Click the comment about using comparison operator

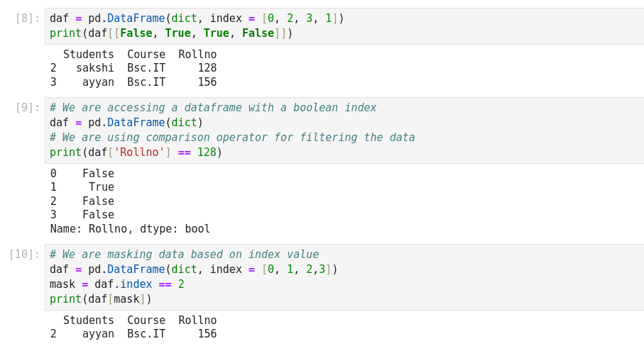tap(232, 138)
